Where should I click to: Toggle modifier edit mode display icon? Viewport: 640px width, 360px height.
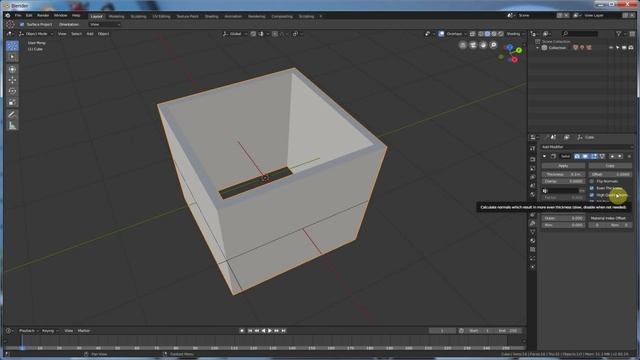[x=594, y=156]
